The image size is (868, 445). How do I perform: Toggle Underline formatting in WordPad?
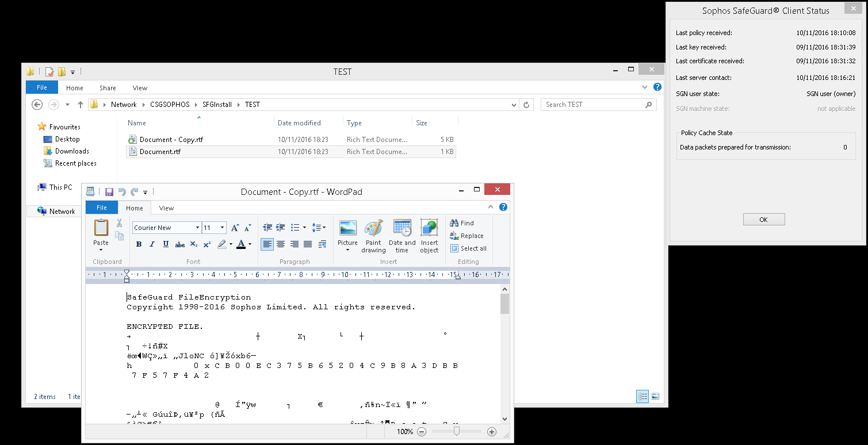coord(166,244)
